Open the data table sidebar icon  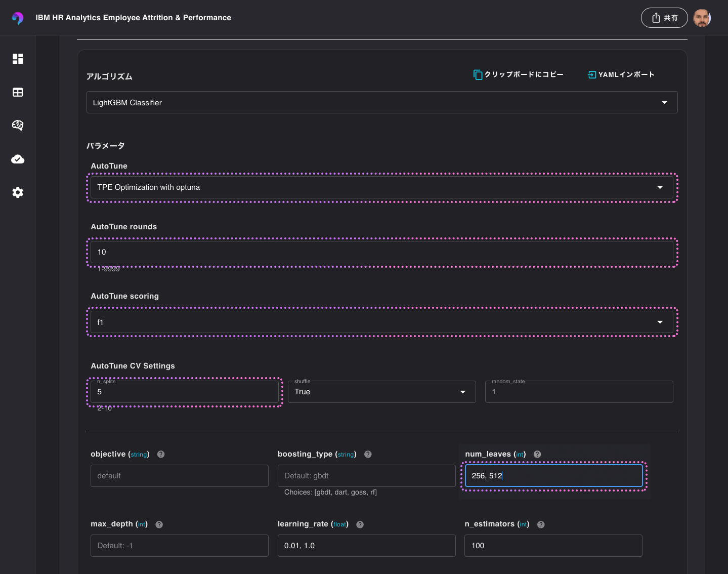point(18,92)
